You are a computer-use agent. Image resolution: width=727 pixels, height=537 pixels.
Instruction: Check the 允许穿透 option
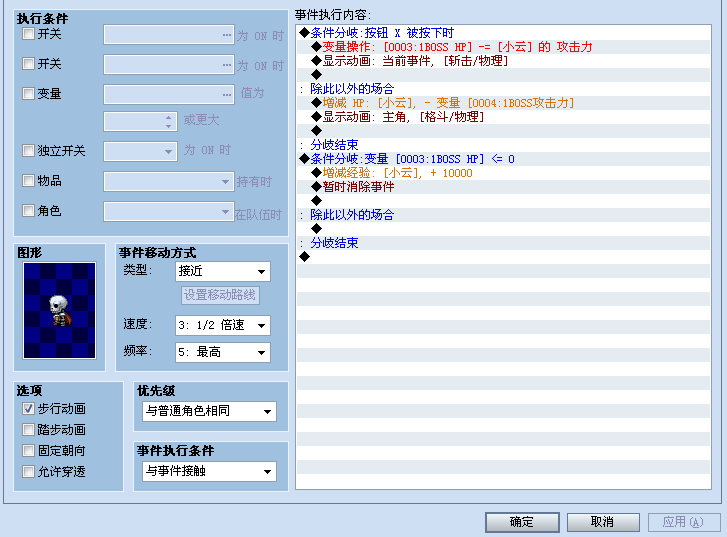[29, 472]
